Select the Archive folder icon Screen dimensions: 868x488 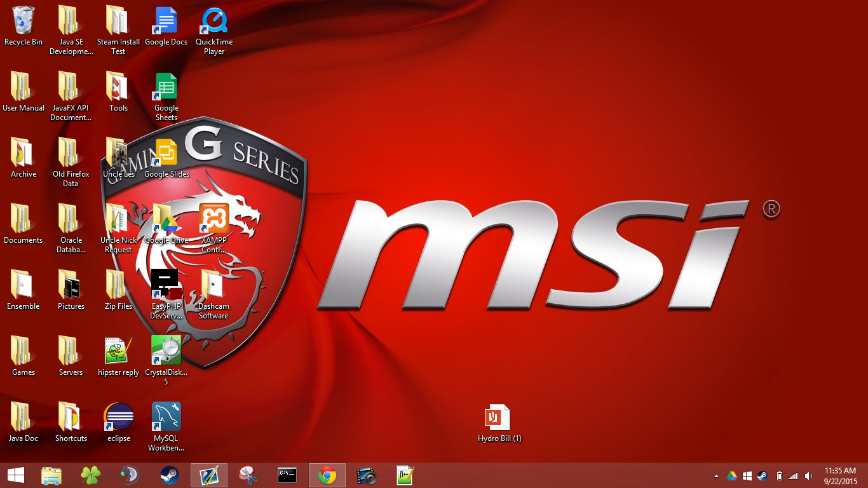click(x=24, y=159)
